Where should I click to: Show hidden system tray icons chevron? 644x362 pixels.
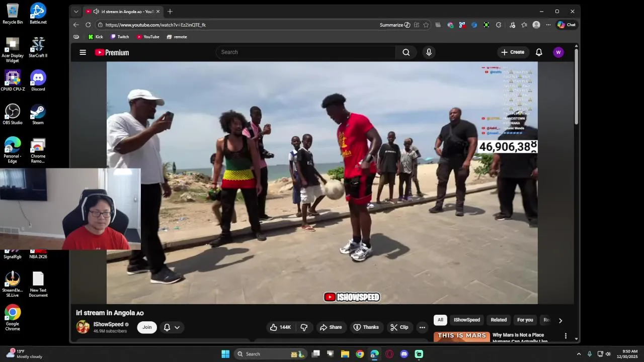tap(579, 354)
